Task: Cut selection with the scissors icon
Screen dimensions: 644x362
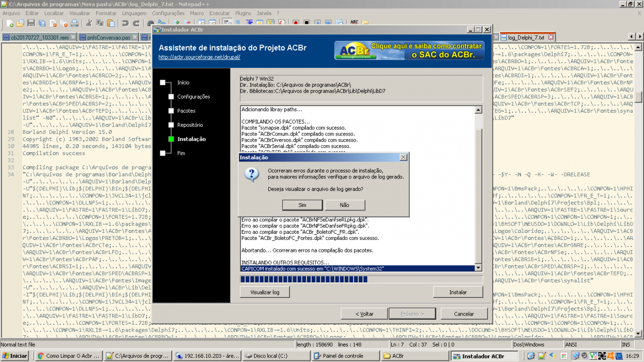Action: point(89,23)
